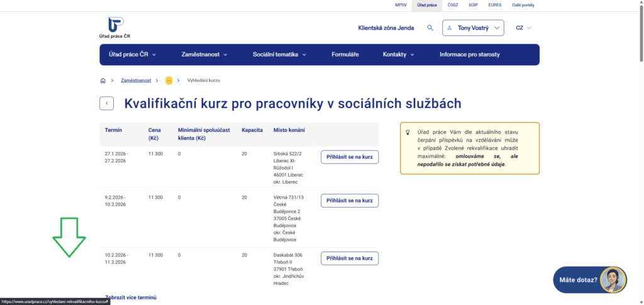Screen dimensions: 644x305
Task: Sign up for the Třeboň course
Action: [350, 258]
